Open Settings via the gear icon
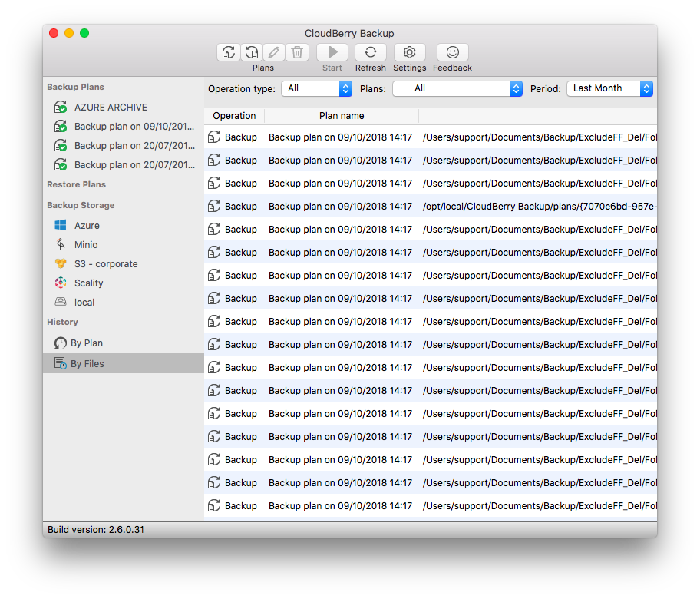The width and height of the screenshot is (700, 599). (x=409, y=52)
